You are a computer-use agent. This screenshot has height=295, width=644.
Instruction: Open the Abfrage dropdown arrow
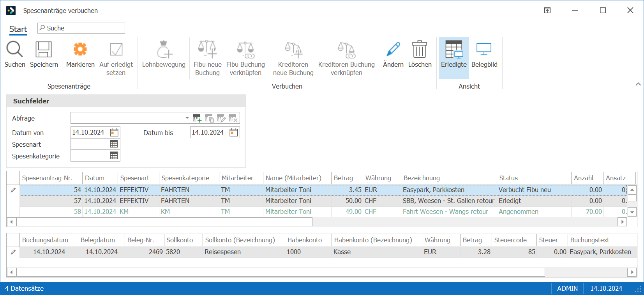pos(187,118)
